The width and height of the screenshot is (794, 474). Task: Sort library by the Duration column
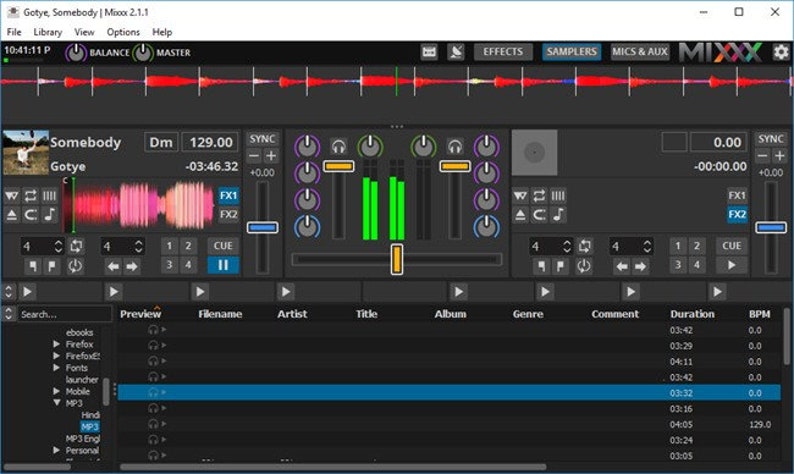692,314
